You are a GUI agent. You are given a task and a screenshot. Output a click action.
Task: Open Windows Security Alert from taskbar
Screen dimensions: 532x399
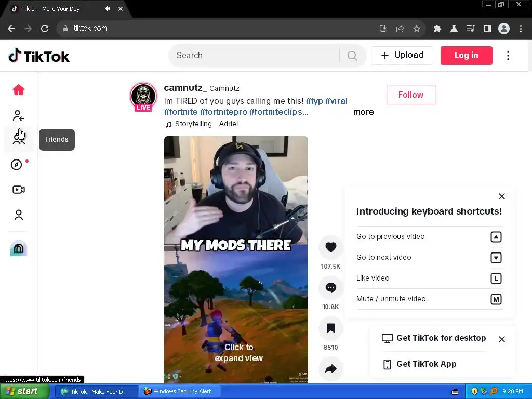tap(179, 392)
